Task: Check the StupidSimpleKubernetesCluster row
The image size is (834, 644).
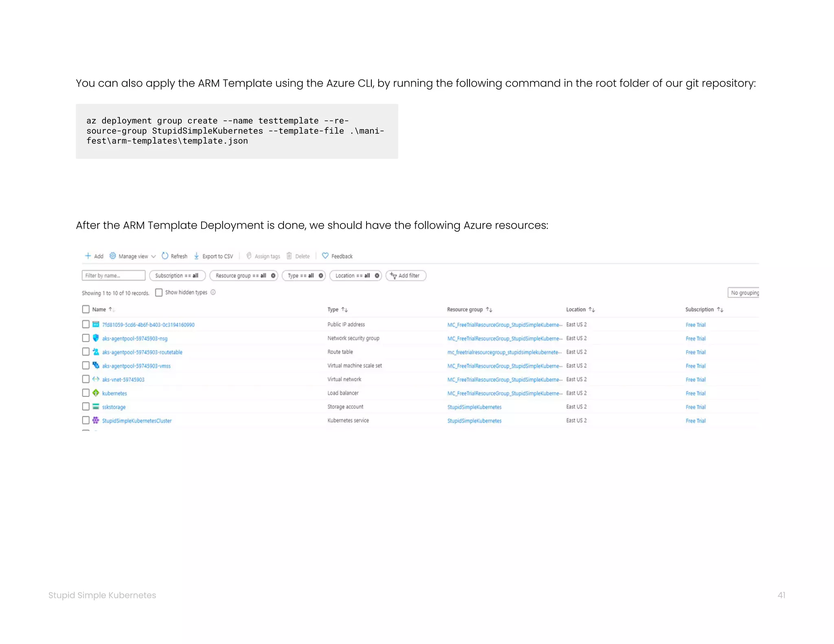Action: (x=86, y=420)
